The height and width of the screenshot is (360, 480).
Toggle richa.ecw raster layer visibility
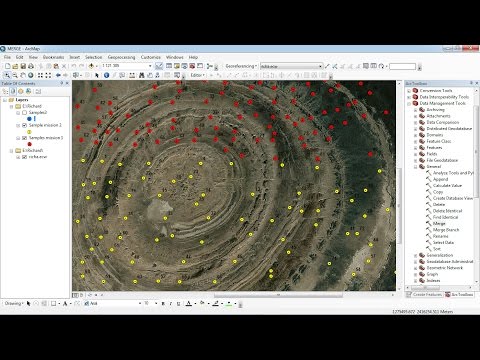click(24, 157)
